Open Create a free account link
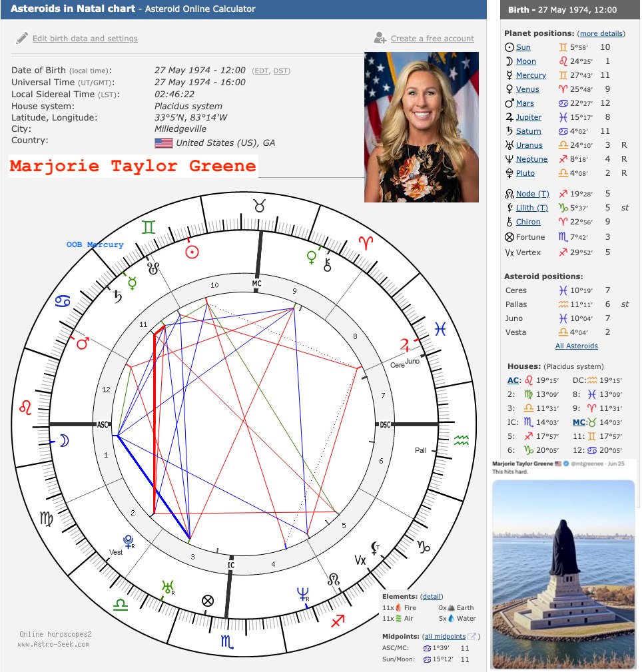The height and width of the screenshot is (672, 642). (432, 39)
